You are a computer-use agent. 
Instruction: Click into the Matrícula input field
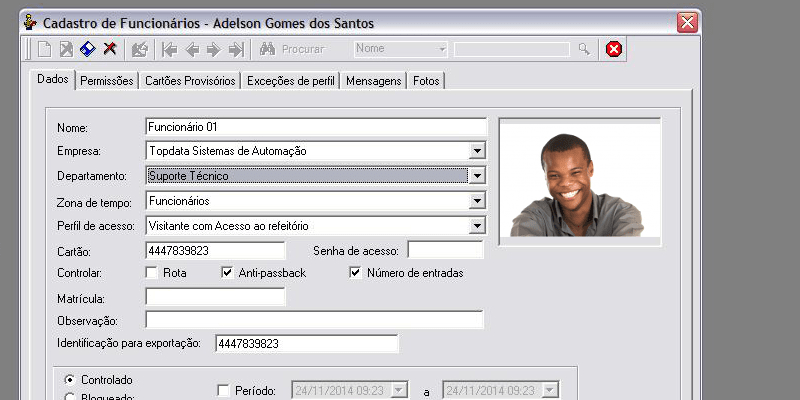(215, 296)
